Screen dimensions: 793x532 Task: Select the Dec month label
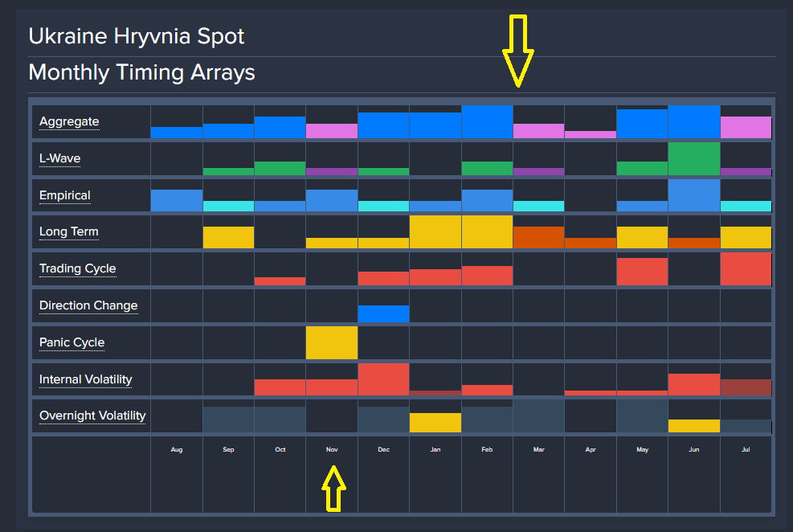384,449
